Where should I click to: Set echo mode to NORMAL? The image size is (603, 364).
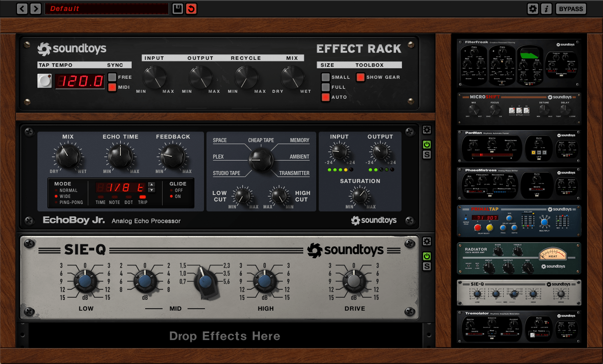pyautogui.click(x=66, y=190)
